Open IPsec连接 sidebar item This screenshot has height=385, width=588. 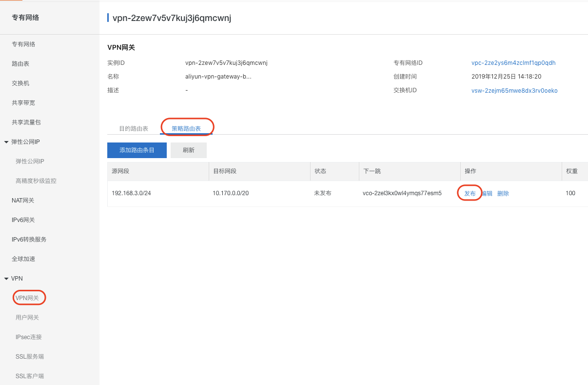coord(29,337)
